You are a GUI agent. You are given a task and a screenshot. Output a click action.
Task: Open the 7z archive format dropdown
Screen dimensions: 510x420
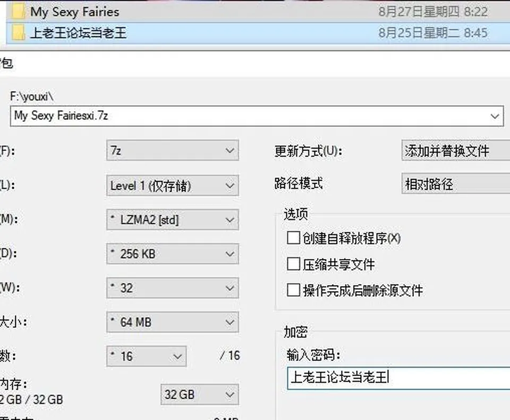tap(173, 150)
